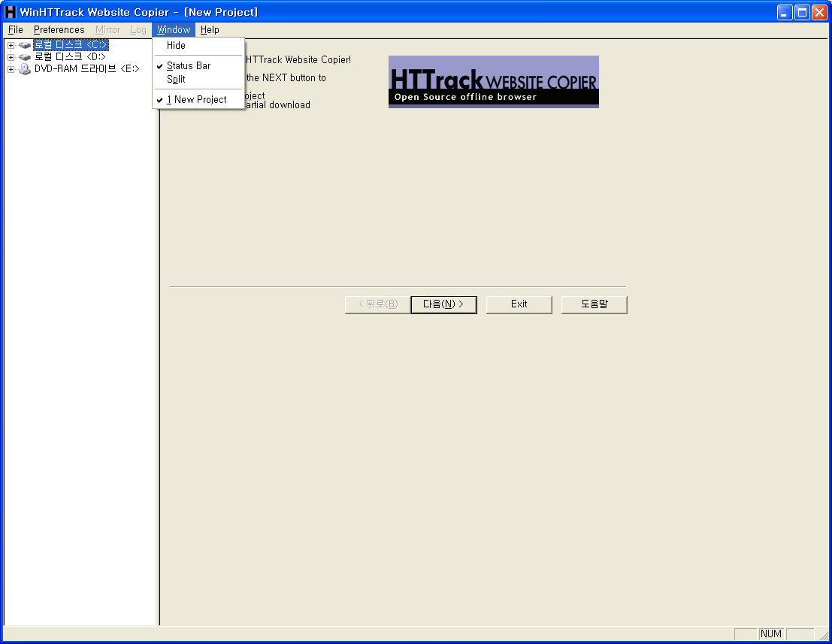Expand local disk C: tree node
Screen dimensions: 832x644
click(11, 45)
